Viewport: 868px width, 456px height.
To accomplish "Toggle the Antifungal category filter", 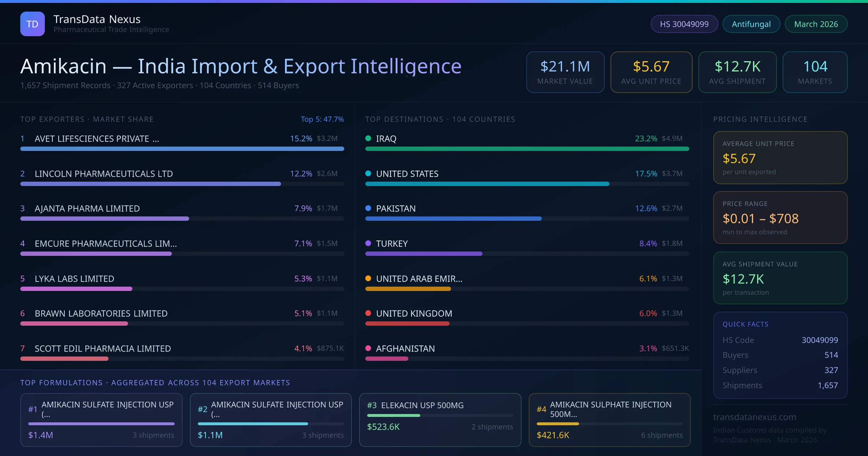I will point(751,24).
